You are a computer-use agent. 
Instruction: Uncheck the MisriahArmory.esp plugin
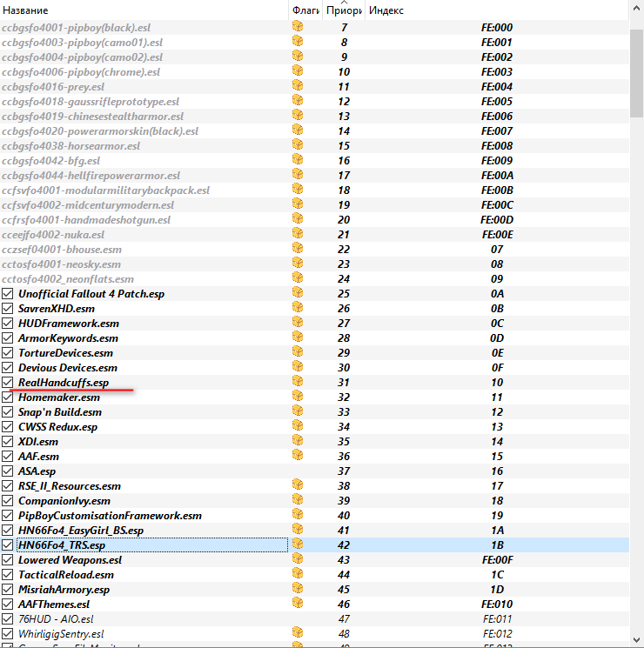[x=8, y=590]
